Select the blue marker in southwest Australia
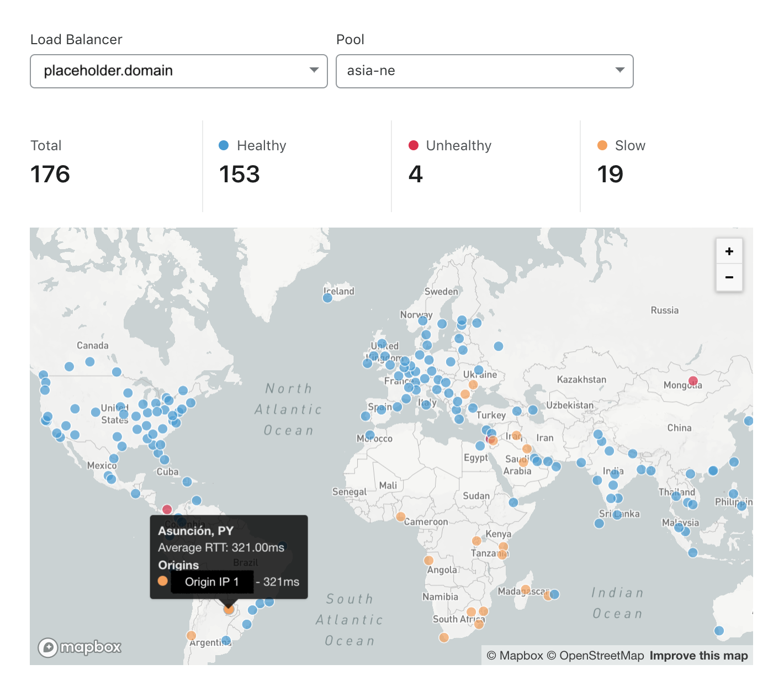 [x=719, y=630]
